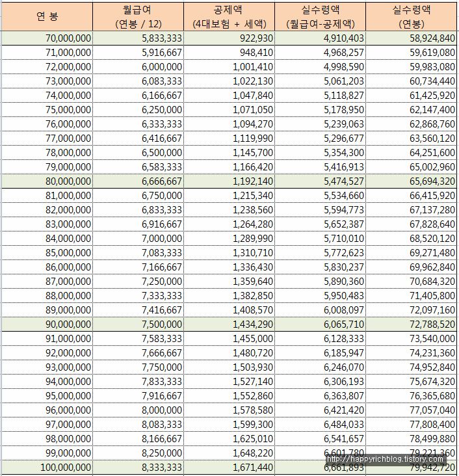459x476 pixels.
Task: Select salary cell 73,000,000
Action: (x=47, y=81)
